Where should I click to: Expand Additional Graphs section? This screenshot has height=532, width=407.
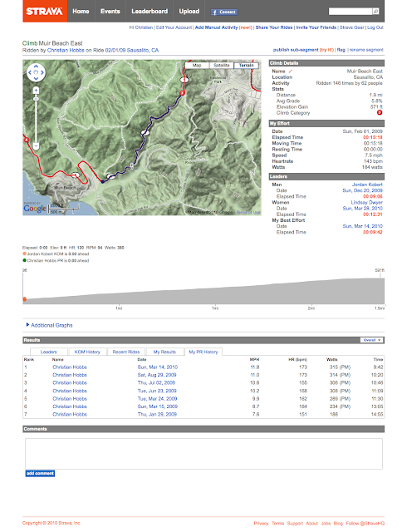pyautogui.click(x=50, y=325)
